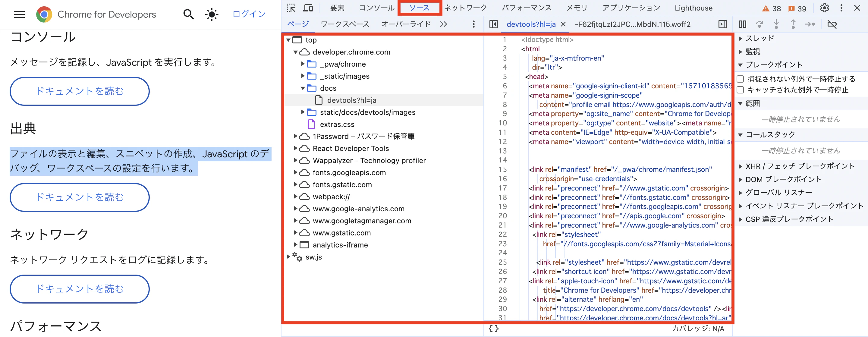Select the ワークスペース navigator tab

tap(345, 24)
